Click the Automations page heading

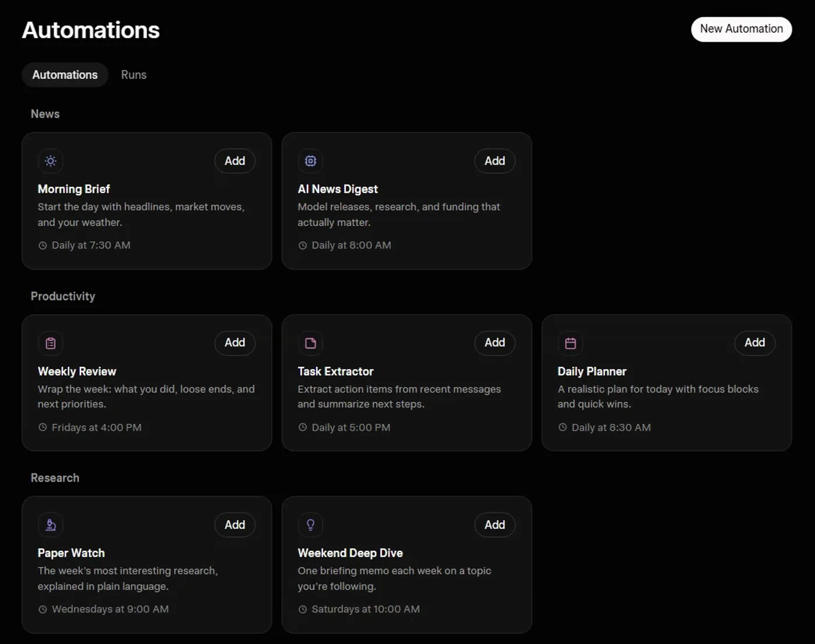(x=91, y=30)
